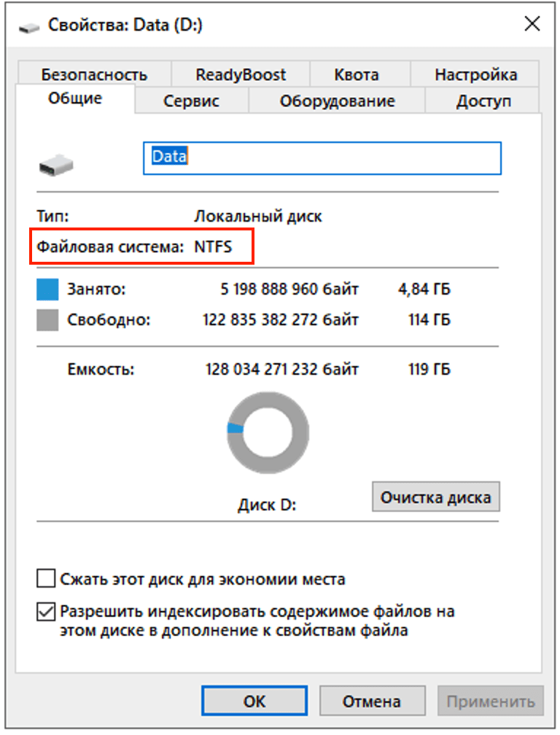
Task: Click the disk usage donut chart
Action: pyautogui.click(x=268, y=432)
